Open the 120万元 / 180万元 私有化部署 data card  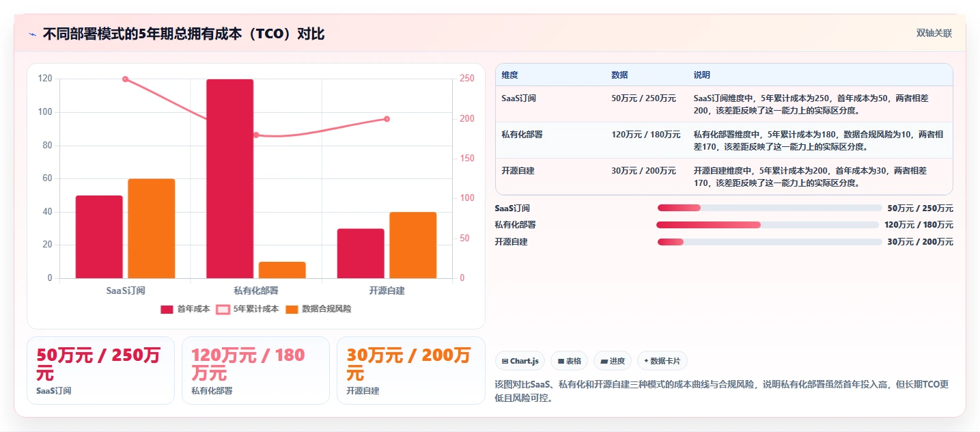click(255, 370)
